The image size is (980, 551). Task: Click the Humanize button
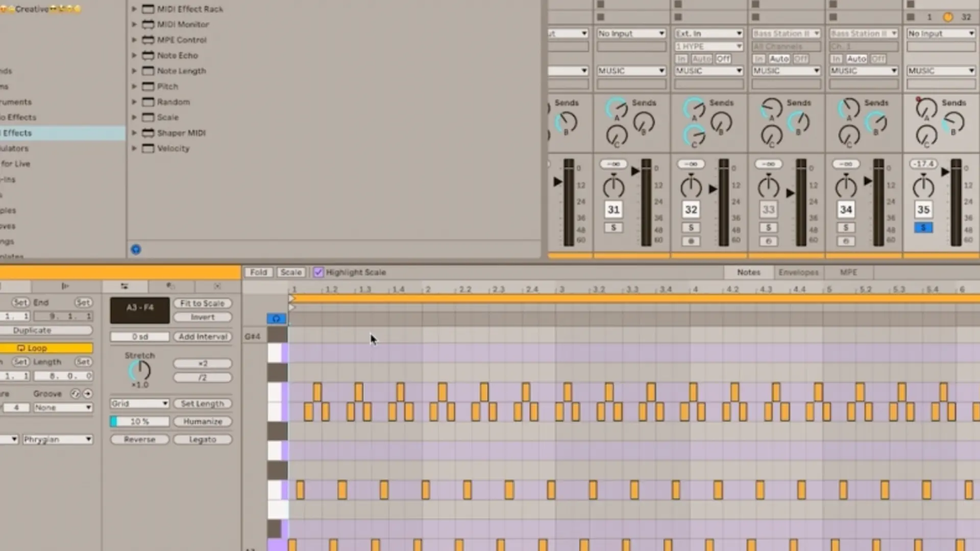coord(202,421)
